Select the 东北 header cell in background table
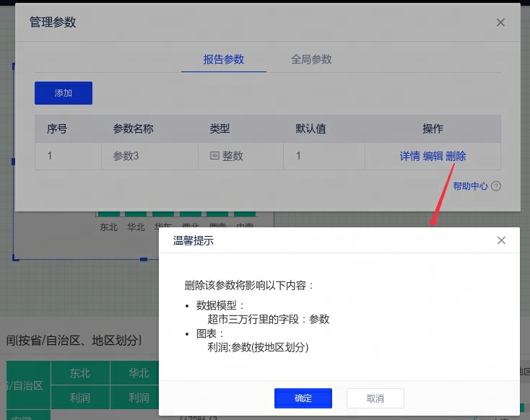This screenshot has height=420, width=530. pyautogui.click(x=80, y=373)
